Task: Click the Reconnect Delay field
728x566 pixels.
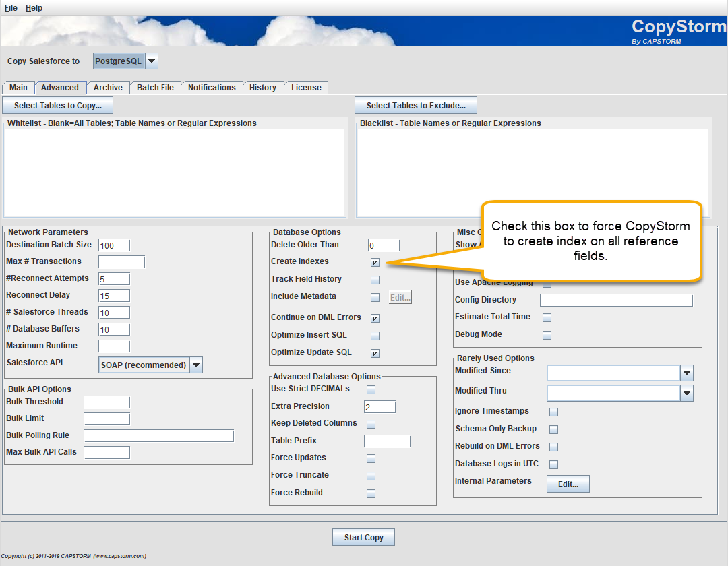Action: [114, 296]
